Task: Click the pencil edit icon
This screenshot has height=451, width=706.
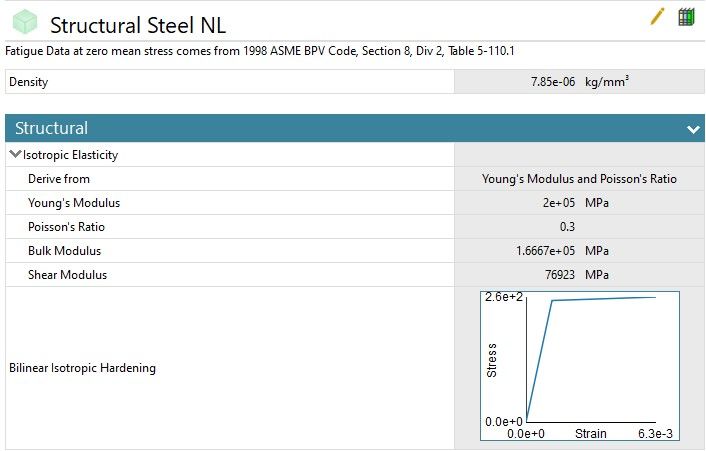Action: [x=657, y=17]
